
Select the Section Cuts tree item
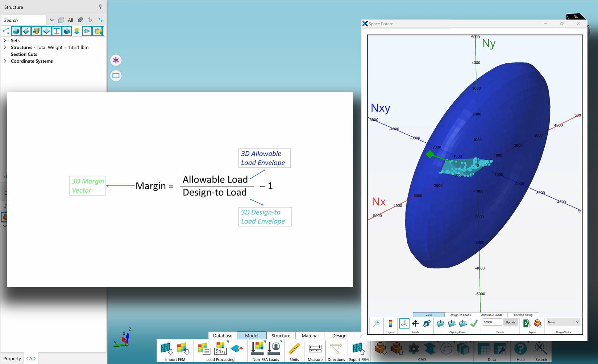tap(24, 54)
